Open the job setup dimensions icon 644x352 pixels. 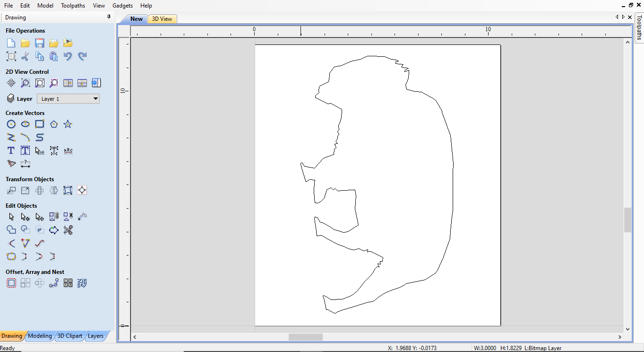(11, 56)
